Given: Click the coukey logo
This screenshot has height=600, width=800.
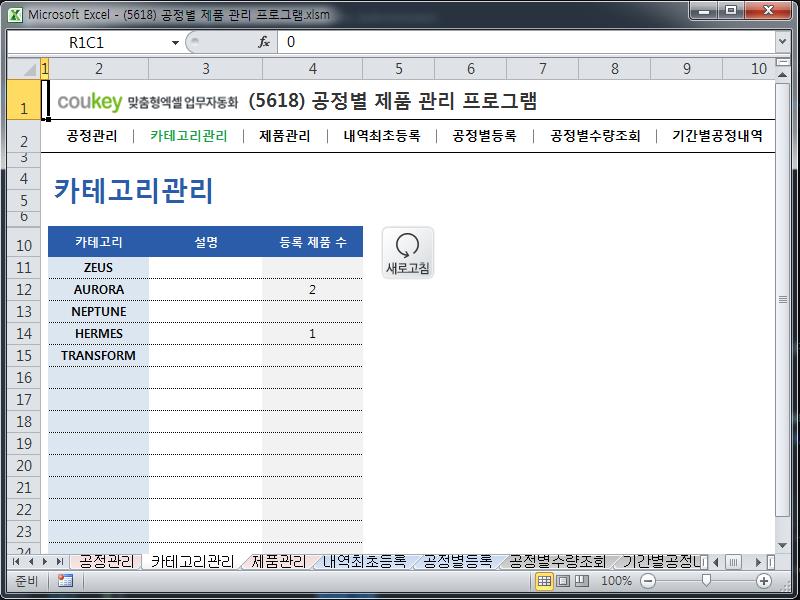Looking at the screenshot, I should pos(90,102).
